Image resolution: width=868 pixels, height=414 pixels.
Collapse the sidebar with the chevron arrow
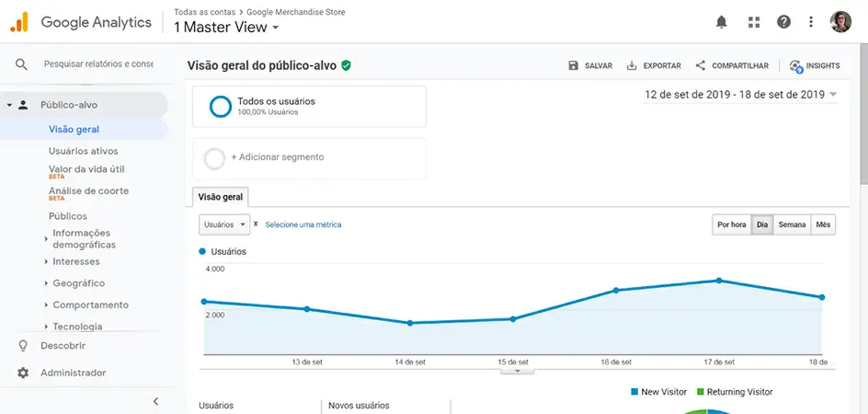coord(155,401)
